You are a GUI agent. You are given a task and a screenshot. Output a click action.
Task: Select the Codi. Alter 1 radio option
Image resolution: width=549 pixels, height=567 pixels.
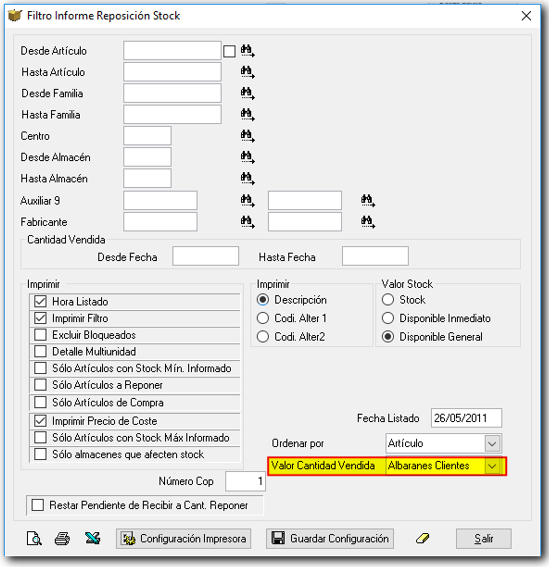263,318
